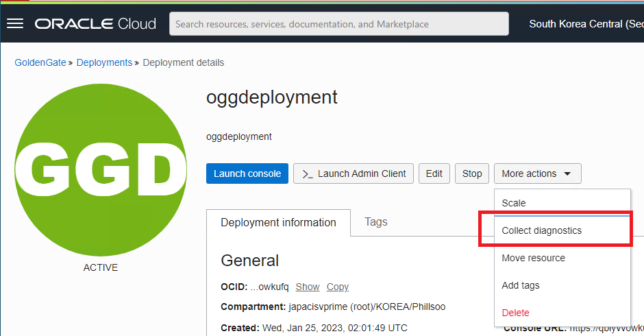Open the South Korea Central region selector
The width and height of the screenshot is (644, 336).
click(586, 24)
